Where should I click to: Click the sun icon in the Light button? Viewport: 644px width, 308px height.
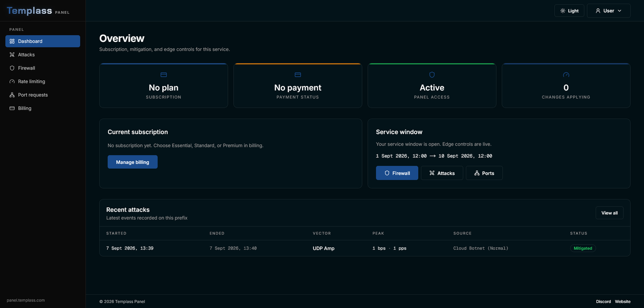click(x=563, y=11)
